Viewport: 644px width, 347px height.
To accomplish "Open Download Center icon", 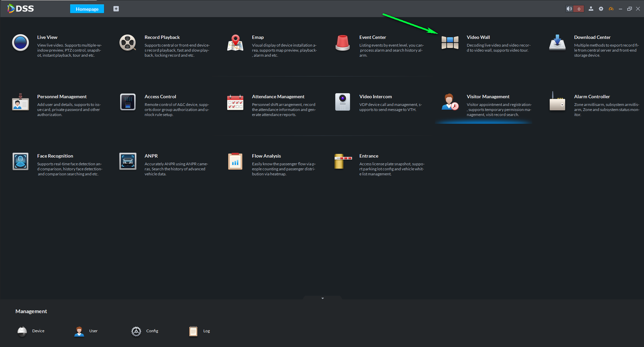I will [557, 42].
